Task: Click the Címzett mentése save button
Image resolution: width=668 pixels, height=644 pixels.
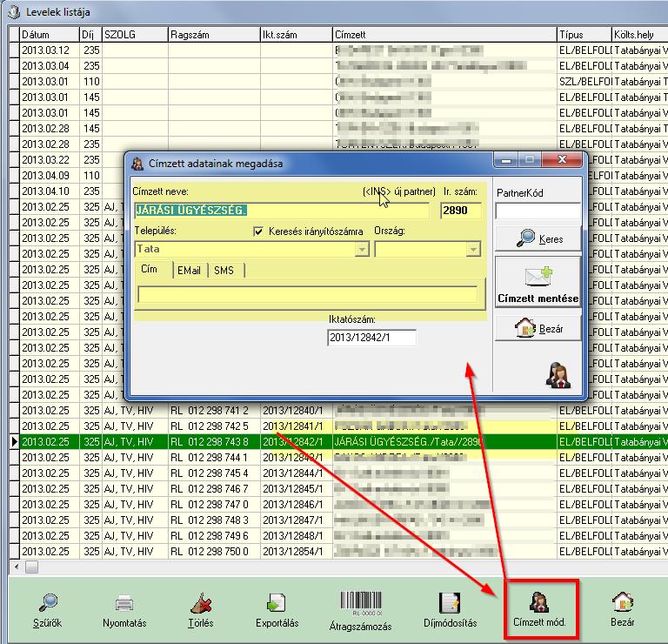Action: pyautogui.click(x=538, y=282)
